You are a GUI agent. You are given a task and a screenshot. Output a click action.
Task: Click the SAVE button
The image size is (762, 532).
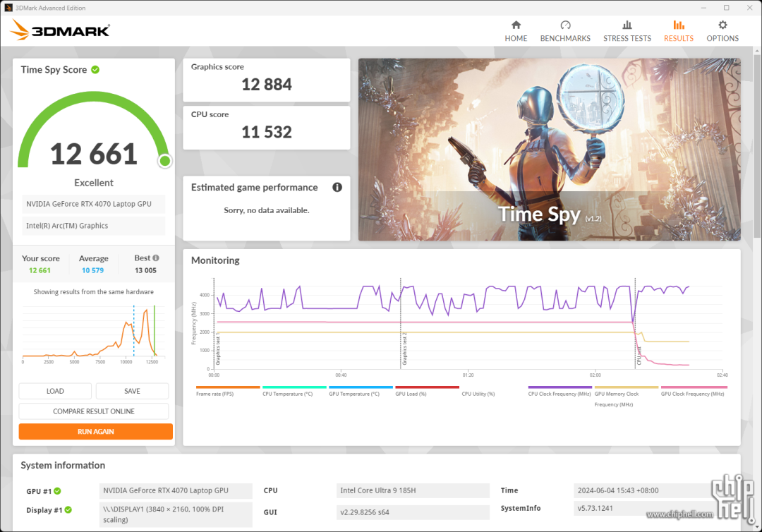click(x=132, y=391)
